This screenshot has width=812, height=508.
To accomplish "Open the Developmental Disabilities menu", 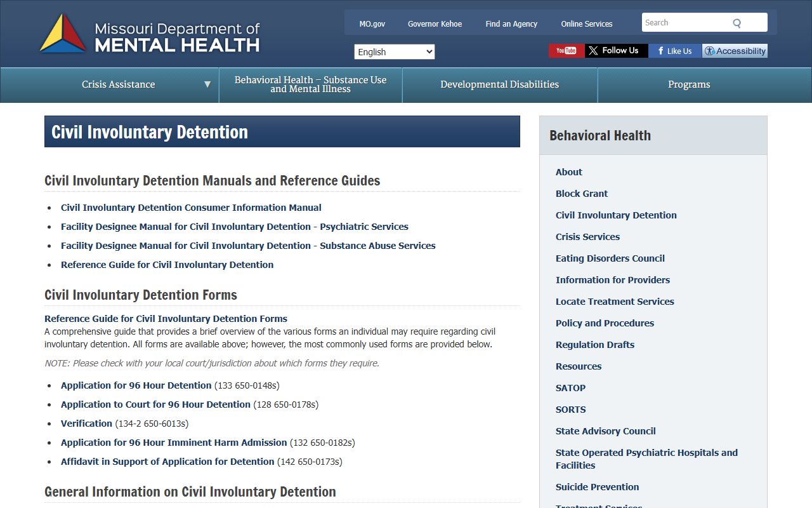I will click(500, 84).
